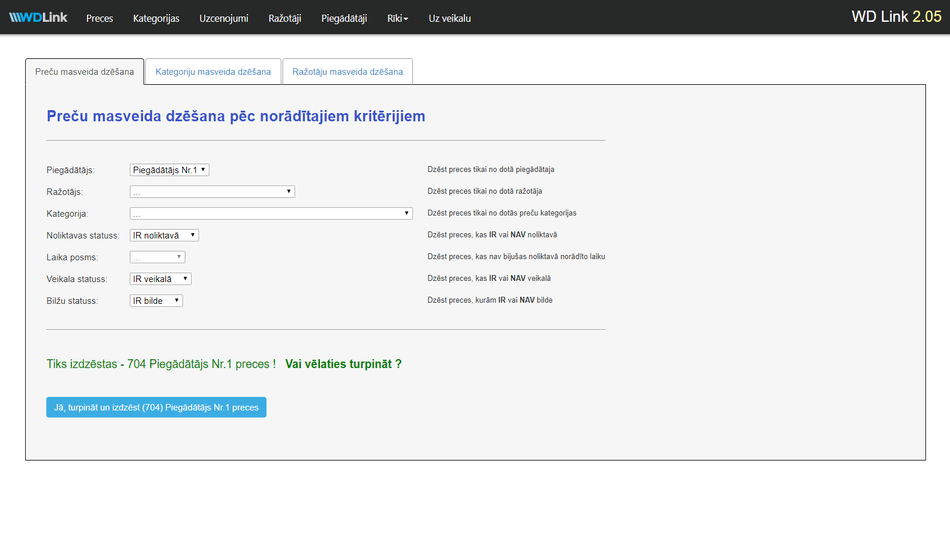Go to the Uzcenojumi page
950x540 pixels.
224,18
